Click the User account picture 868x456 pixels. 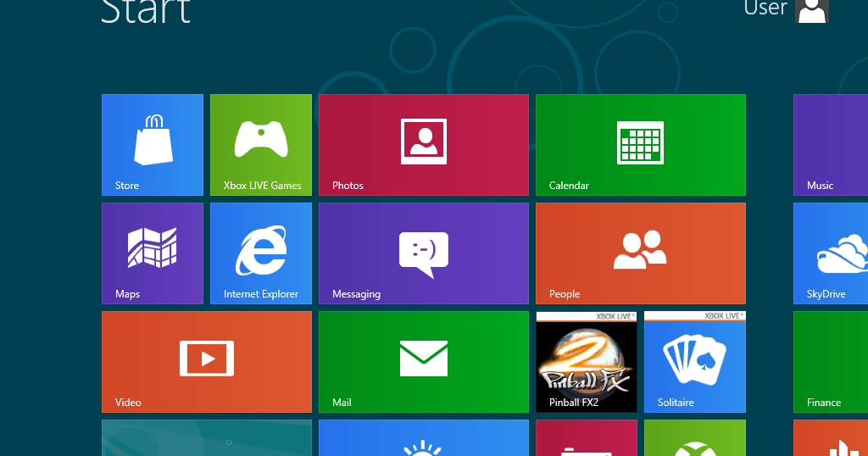pos(811,11)
